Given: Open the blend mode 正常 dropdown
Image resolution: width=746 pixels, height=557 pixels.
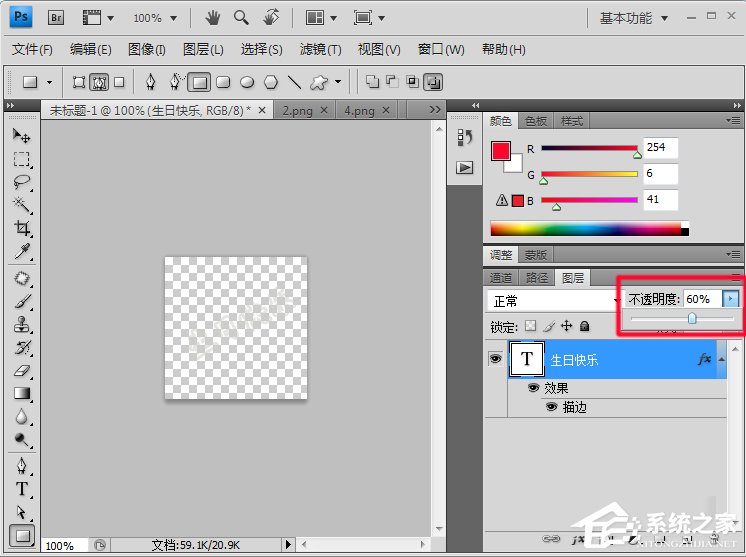Looking at the screenshot, I should tap(554, 300).
